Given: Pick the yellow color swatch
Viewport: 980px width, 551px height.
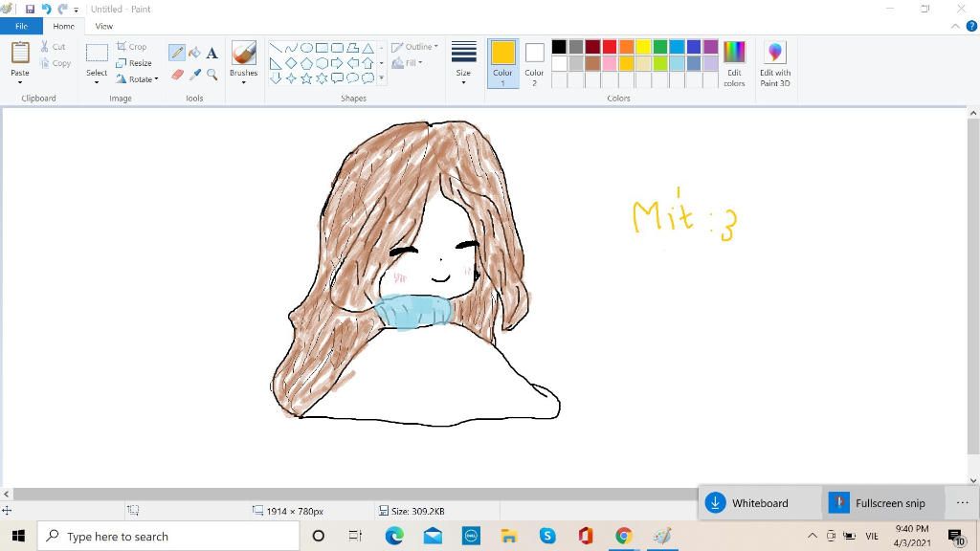Looking at the screenshot, I should 643,47.
